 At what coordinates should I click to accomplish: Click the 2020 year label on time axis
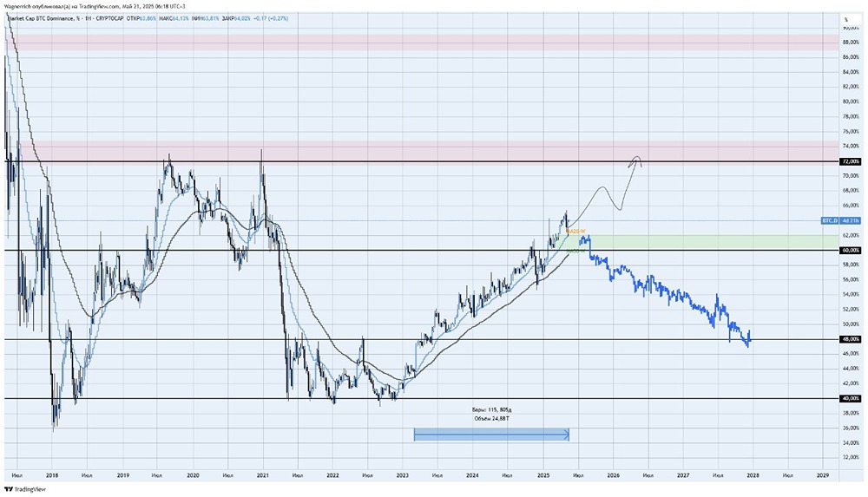[193, 475]
